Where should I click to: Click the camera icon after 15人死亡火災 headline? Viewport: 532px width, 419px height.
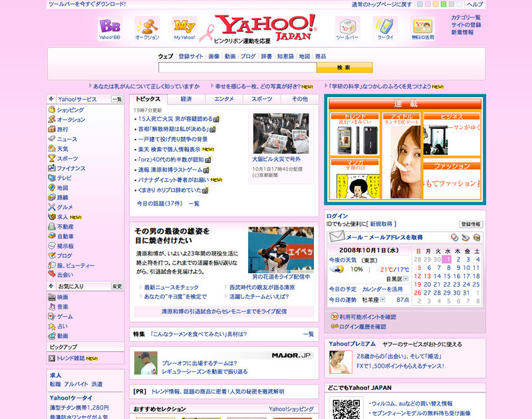(216, 119)
